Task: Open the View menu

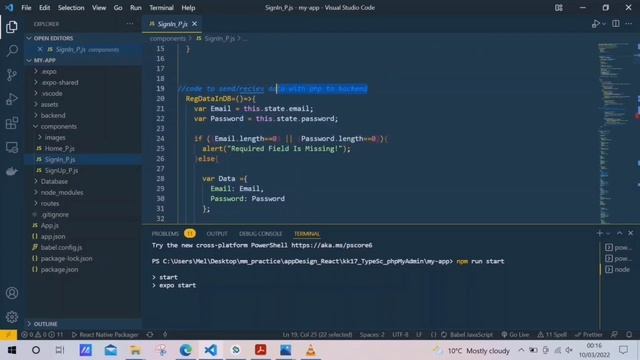Action: coord(99,8)
